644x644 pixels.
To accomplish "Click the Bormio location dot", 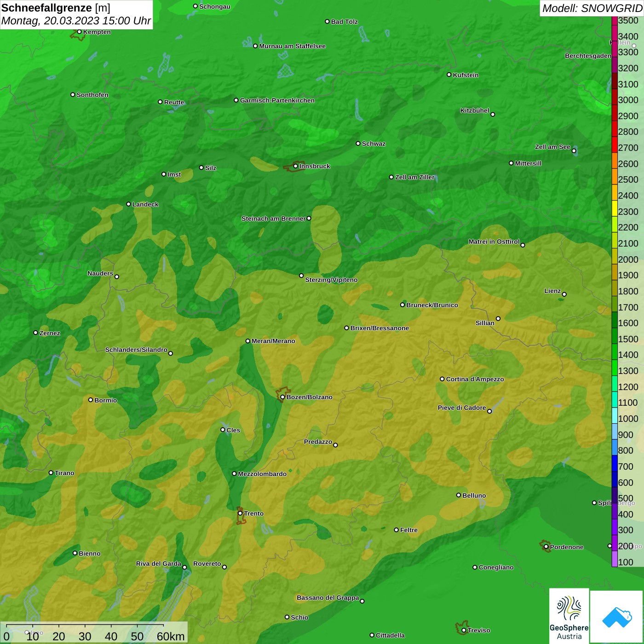I will (x=91, y=400).
